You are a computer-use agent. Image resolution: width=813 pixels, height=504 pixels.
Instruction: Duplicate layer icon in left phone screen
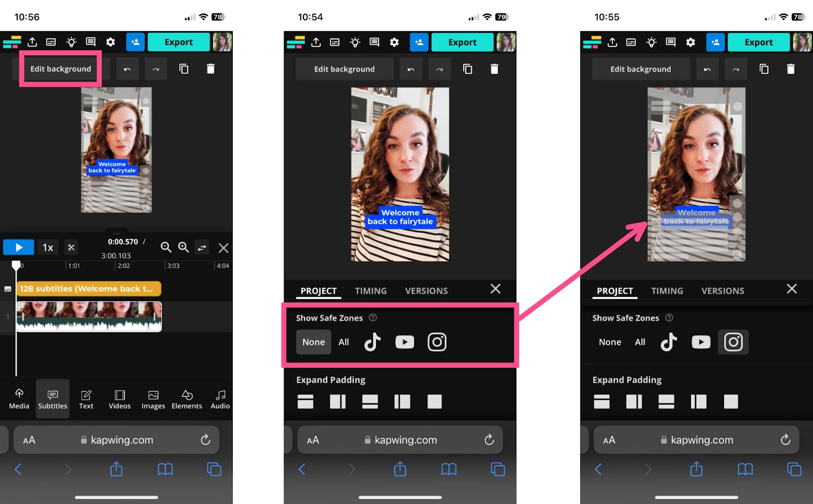click(184, 69)
